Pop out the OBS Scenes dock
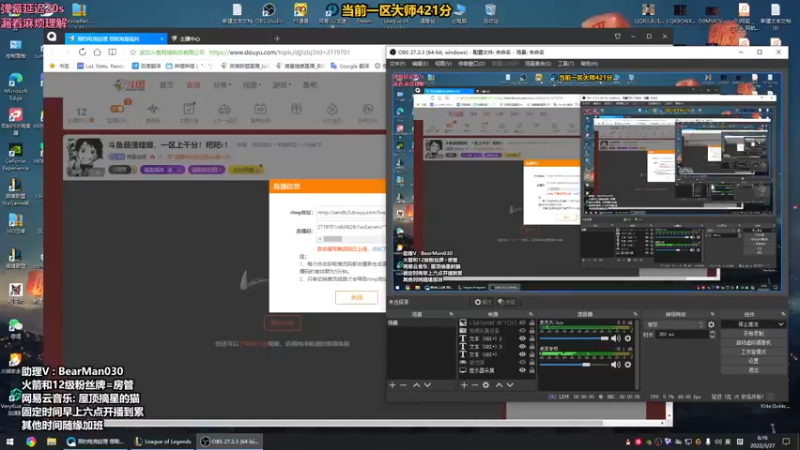The image size is (800, 450). click(x=451, y=314)
